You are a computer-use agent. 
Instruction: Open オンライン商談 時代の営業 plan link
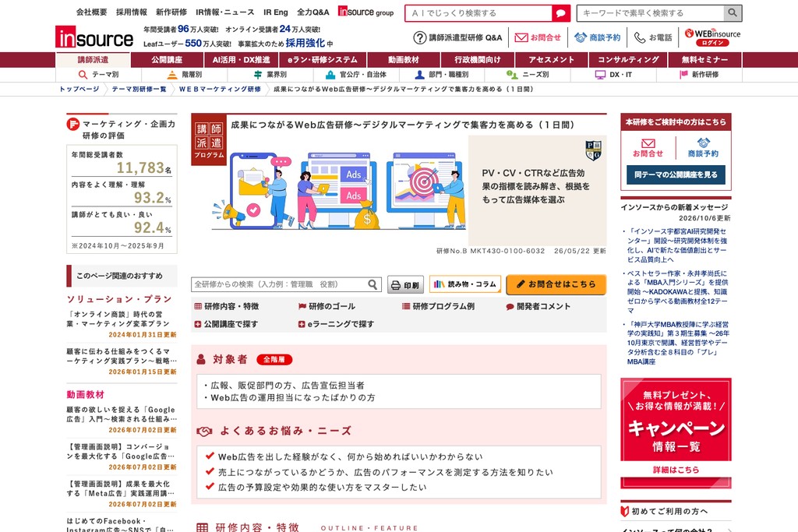coord(118,319)
